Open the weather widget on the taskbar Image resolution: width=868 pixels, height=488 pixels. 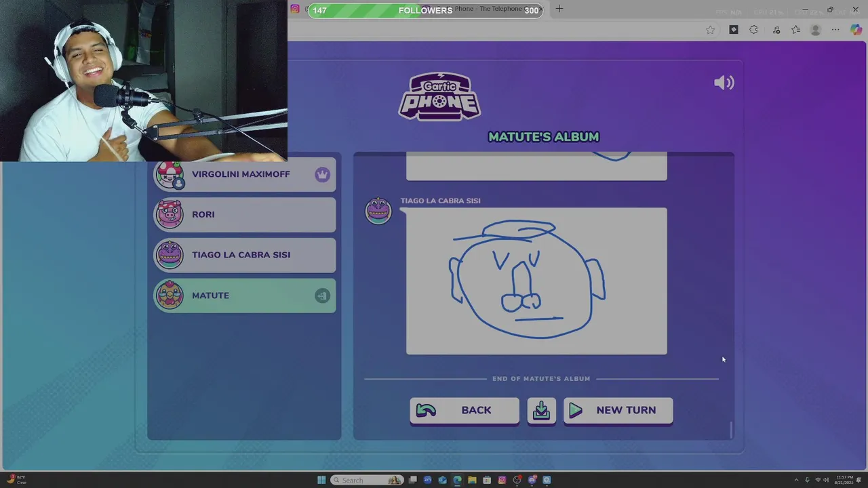coord(16,480)
